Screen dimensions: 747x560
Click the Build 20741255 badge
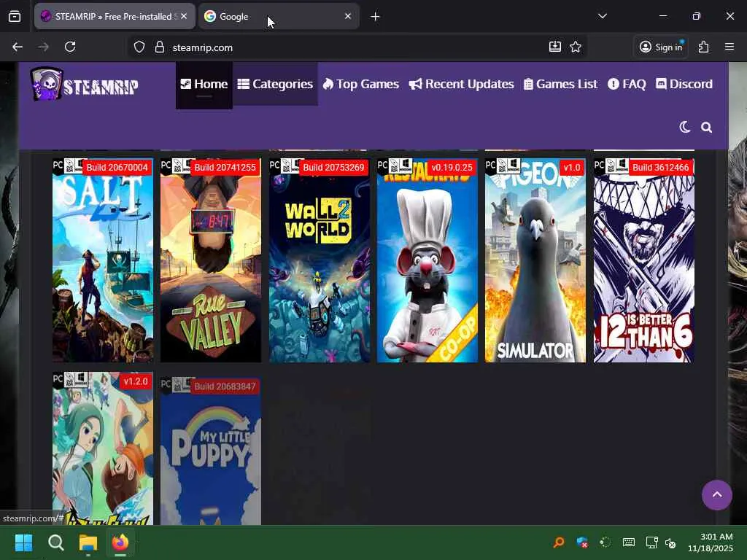[x=225, y=168]
